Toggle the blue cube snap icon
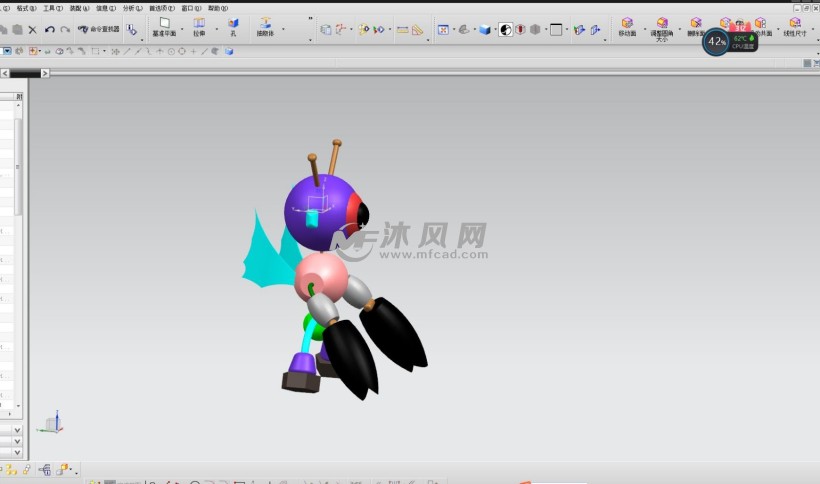The width and height of the screenshot is (820, 484). click(x=229, y=51)
